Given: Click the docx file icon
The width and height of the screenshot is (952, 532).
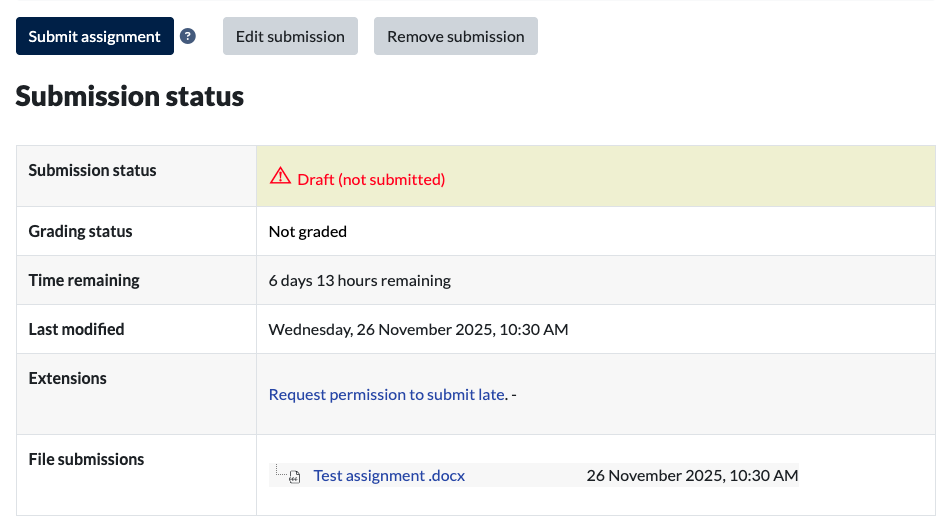Looking at the screenshot, I should (294, 477).
